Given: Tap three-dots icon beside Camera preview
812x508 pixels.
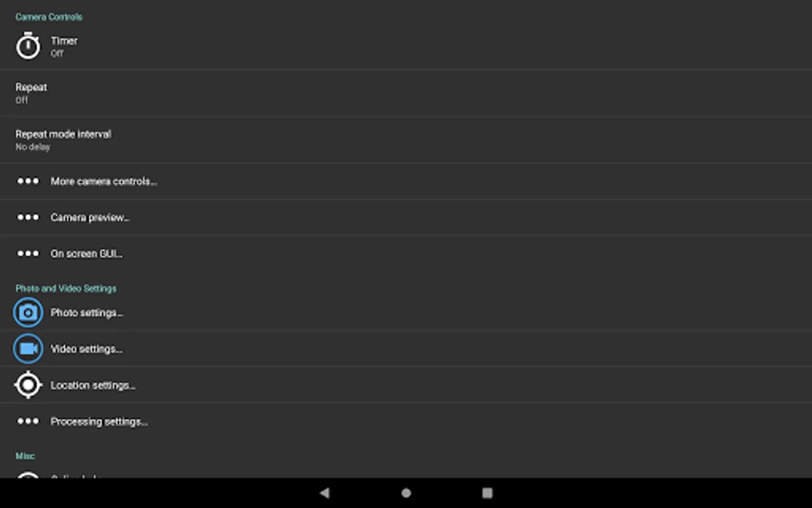Looking at the screenshot, I should pyautogui.click(x=28, y=217).
